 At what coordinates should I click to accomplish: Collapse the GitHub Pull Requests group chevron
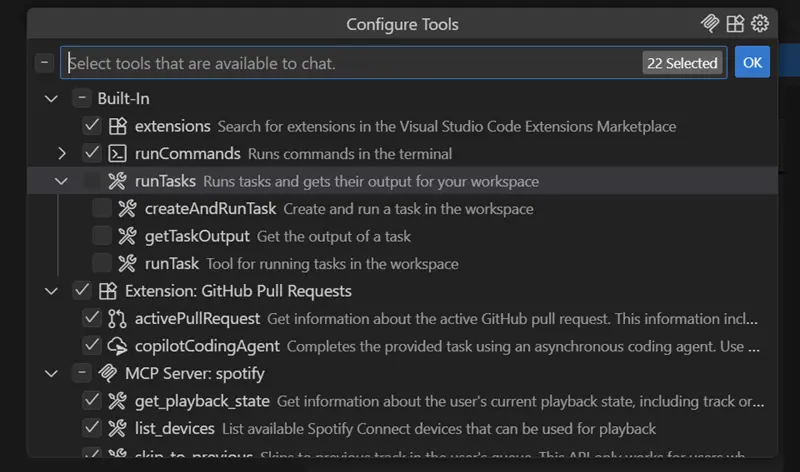point(51,291)
